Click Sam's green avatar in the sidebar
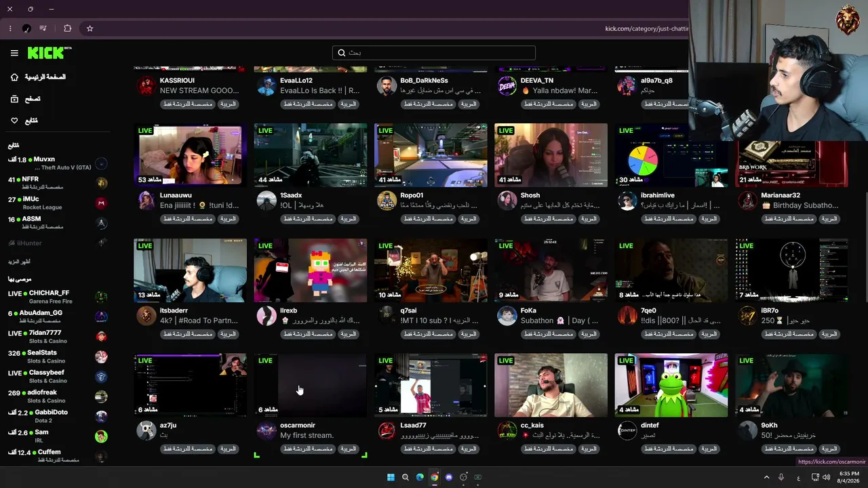The height and width of the screenshot is (488, 868). (x=101, y=436)
